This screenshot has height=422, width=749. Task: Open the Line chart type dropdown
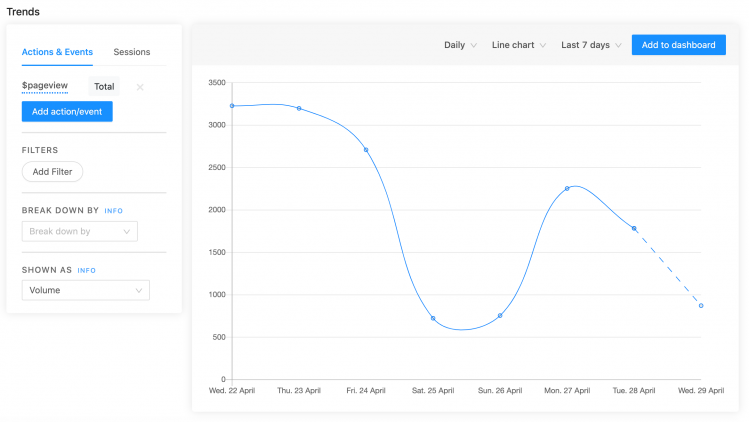tap(520, 45)
